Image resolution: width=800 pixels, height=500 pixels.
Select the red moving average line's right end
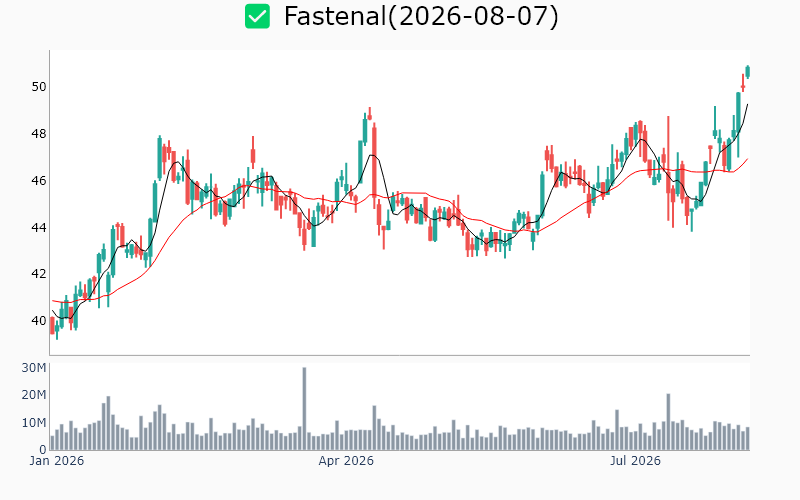(747, 159)
